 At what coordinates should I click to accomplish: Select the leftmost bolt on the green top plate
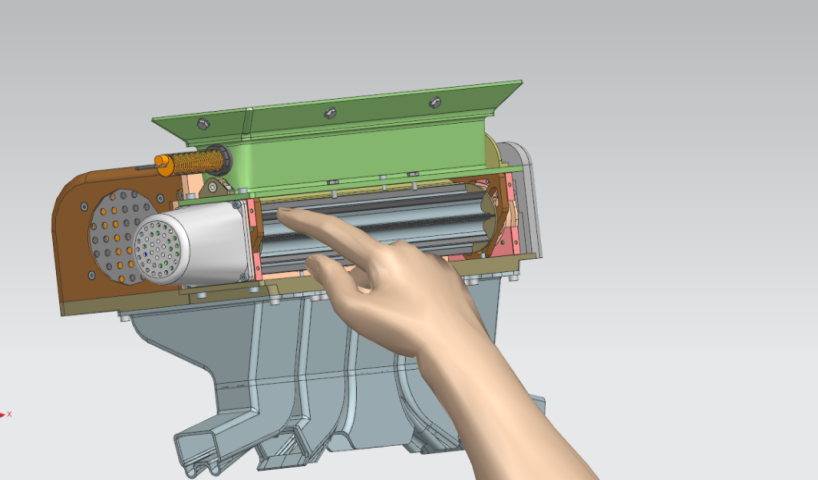pyautogui.click(x=203, y=124)
